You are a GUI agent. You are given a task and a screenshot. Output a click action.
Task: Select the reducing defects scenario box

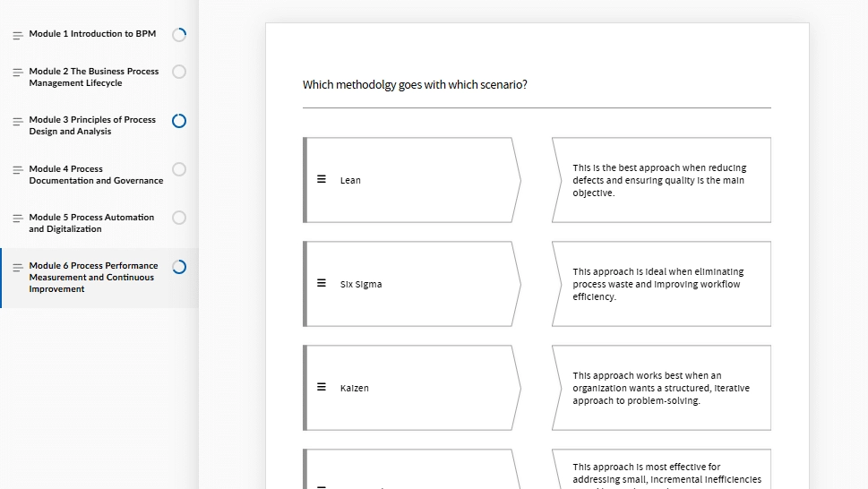[661, 180]
